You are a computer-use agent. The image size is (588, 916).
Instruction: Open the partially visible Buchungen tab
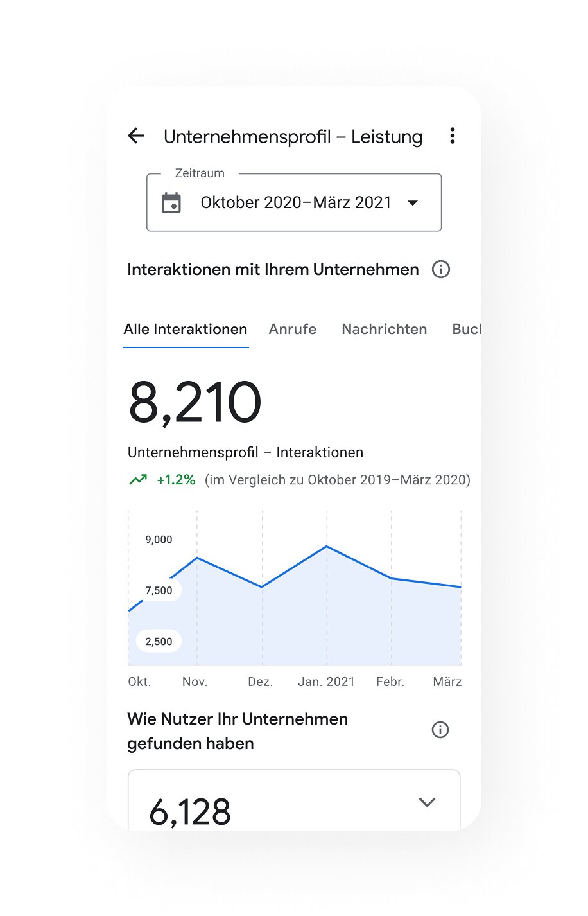(466, 329)
